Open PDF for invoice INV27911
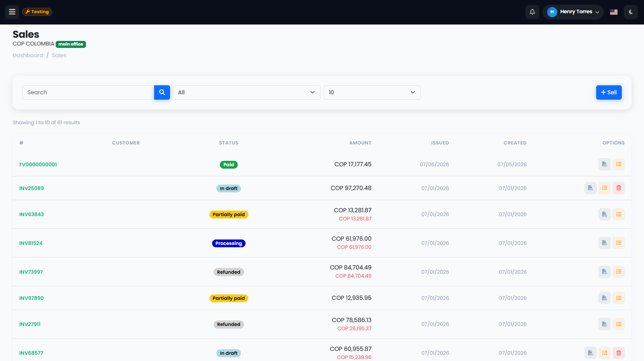The image size is (644, 361). point(604,324)
